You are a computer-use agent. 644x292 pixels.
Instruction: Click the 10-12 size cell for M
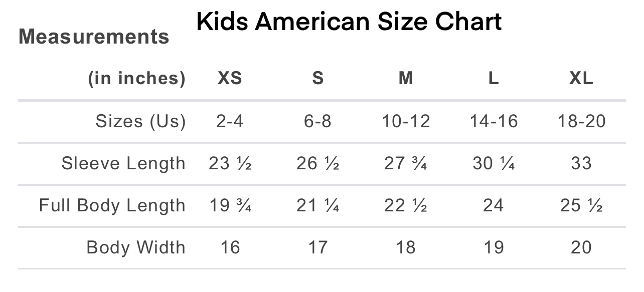click(406, 121)
